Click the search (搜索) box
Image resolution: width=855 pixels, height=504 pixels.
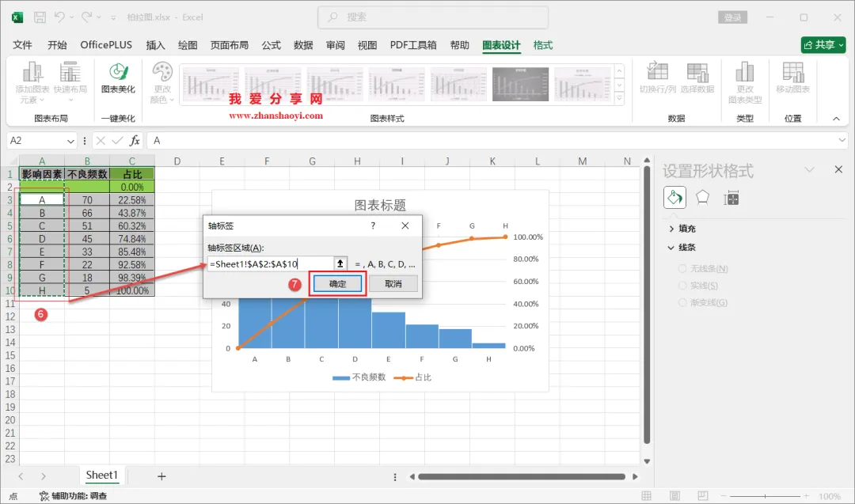[x=433, y=17]
